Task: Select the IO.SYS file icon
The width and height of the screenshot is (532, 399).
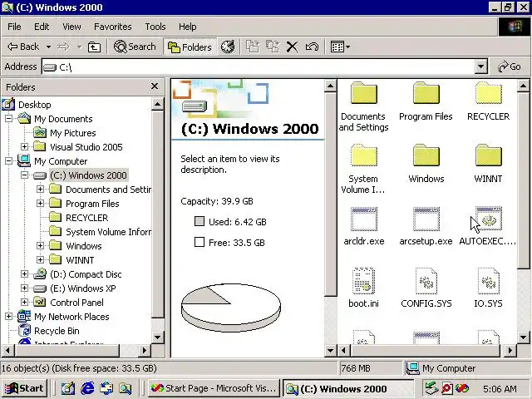Action: pos(488,281)
